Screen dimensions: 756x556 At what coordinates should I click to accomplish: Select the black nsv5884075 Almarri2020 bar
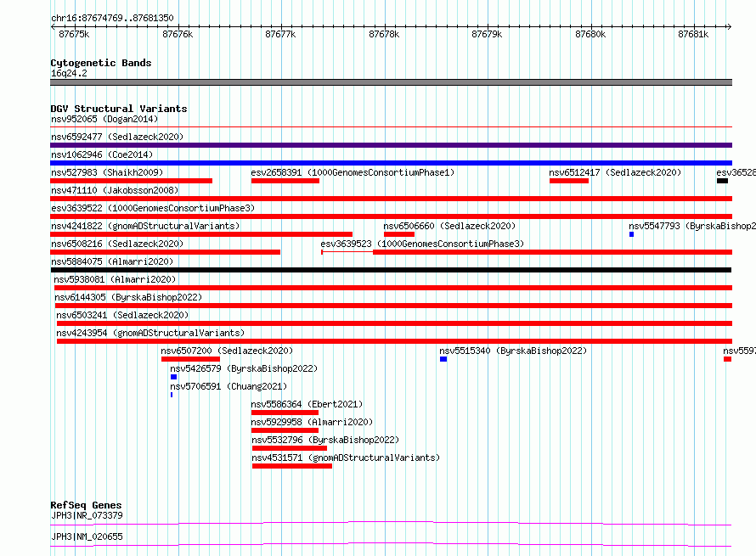391,270
